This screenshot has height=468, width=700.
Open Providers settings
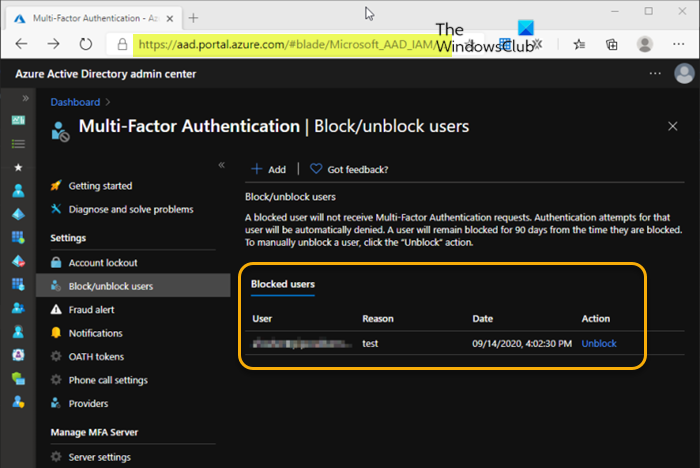click(88, 403)
